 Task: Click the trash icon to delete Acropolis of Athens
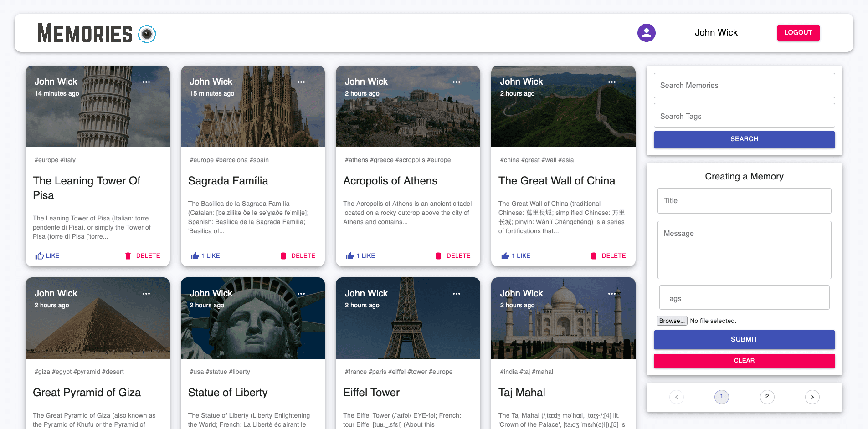(438, 255)
